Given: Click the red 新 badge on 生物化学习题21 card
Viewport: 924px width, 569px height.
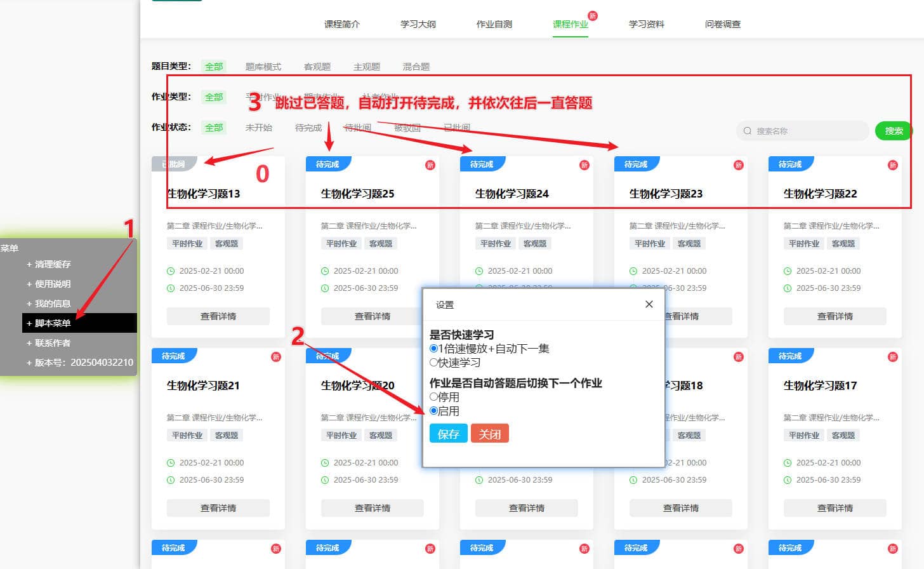Looking at the screenshot, I should (x=276, y=357).
